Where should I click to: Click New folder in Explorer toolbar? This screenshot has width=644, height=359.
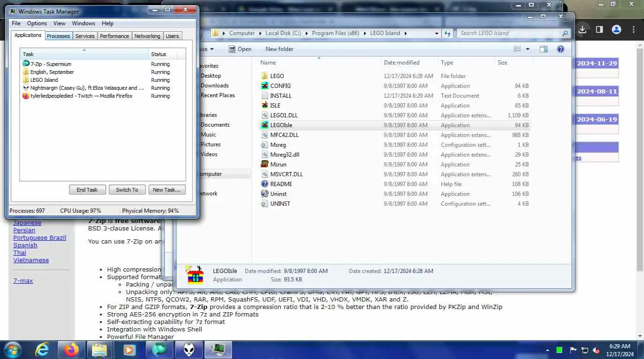(279, 49)
